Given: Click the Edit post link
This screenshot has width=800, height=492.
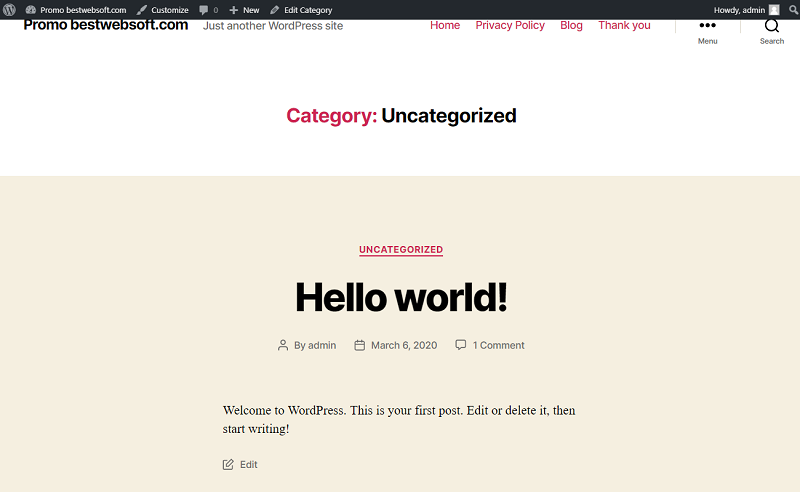Looking at the screenshot, I should (249, 464).
